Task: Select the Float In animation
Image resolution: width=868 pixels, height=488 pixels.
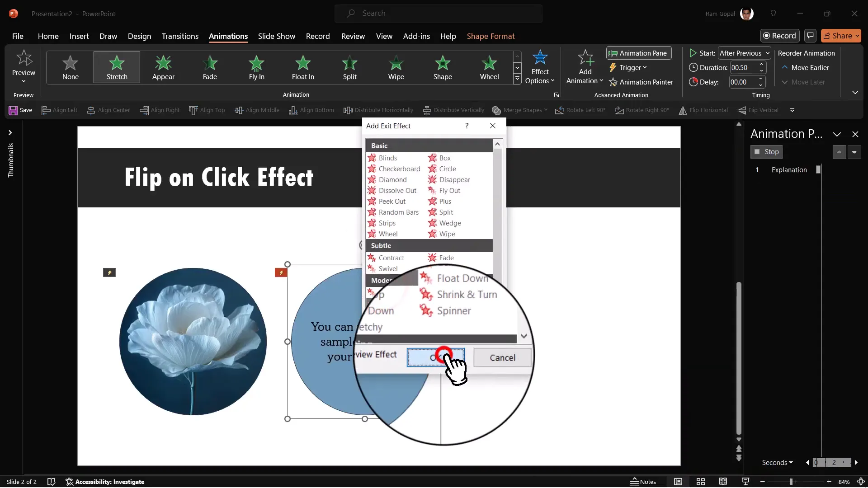Action: coord(303,67)
